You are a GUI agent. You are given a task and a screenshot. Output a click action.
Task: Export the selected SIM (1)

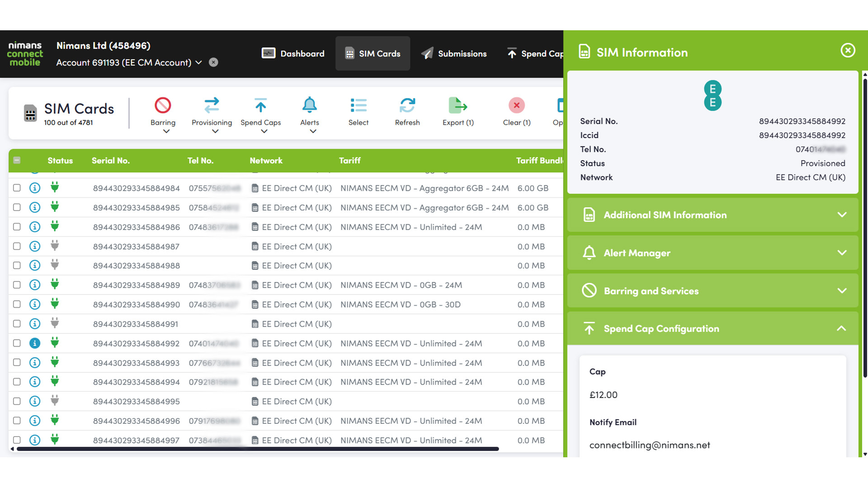click(x=458, y=112)
